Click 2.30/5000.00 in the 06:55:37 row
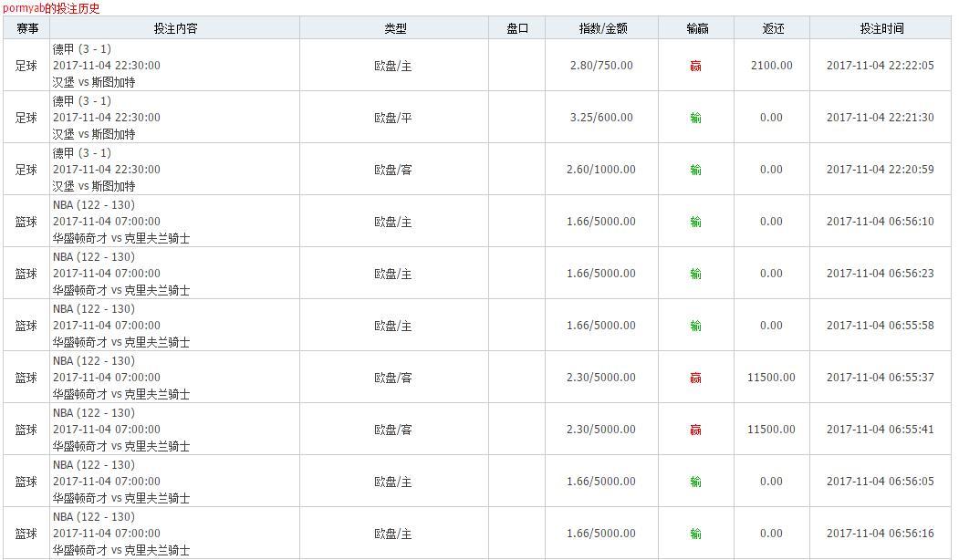 (x=601, y=378)
